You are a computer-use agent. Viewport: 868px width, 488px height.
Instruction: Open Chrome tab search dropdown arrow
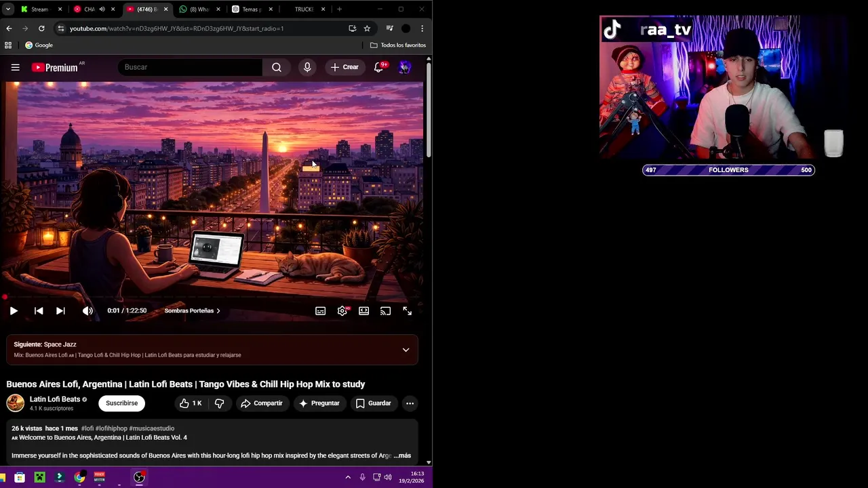(x=8, y=9)
